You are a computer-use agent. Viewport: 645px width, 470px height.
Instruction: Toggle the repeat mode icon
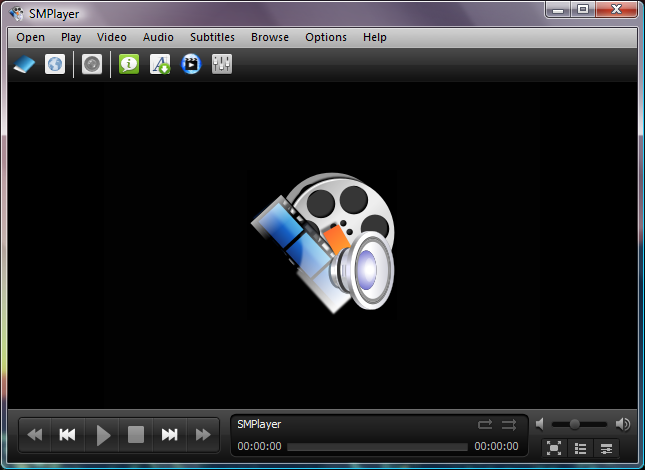click(485, 424)
